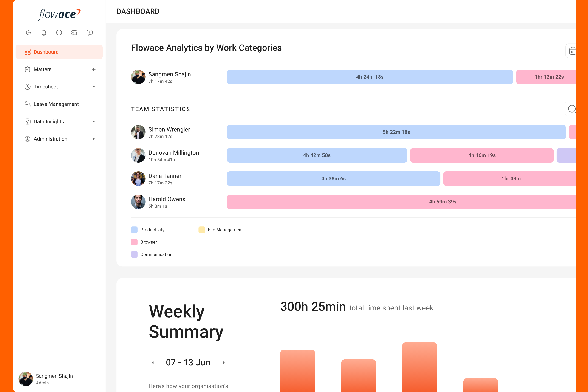Click the logout icon in sidebar

[x=28, y=33]
